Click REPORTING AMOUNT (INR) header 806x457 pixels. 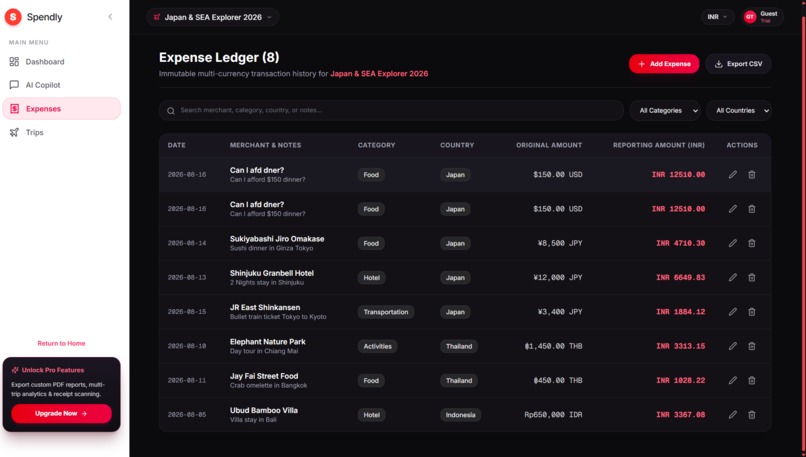pos(658,145)
